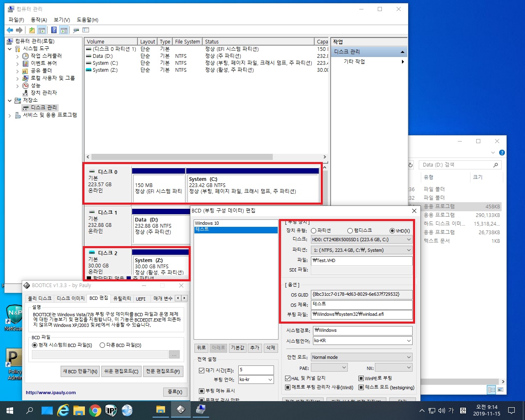
Task: Select 공유 폴더 icon in tree
Action: [25, 71]
